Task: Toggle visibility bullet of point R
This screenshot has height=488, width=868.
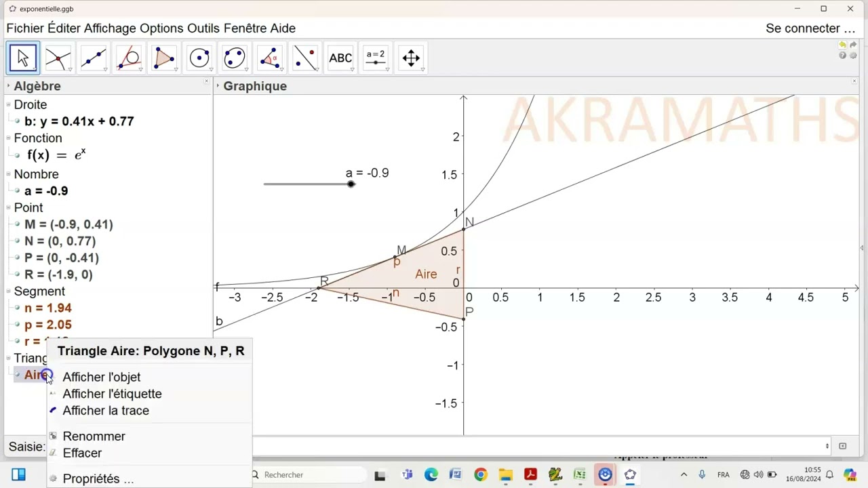Action: tap(18, 274)
